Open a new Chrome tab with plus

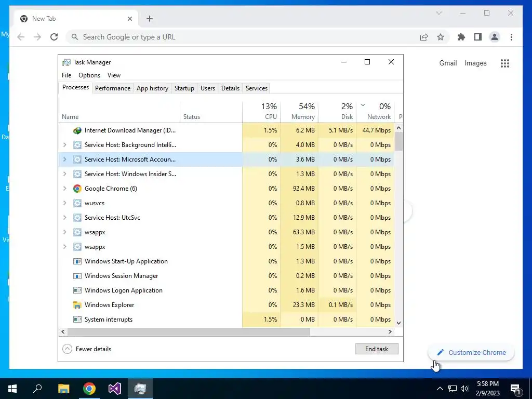pyautogui.click(x=149, y=19)
